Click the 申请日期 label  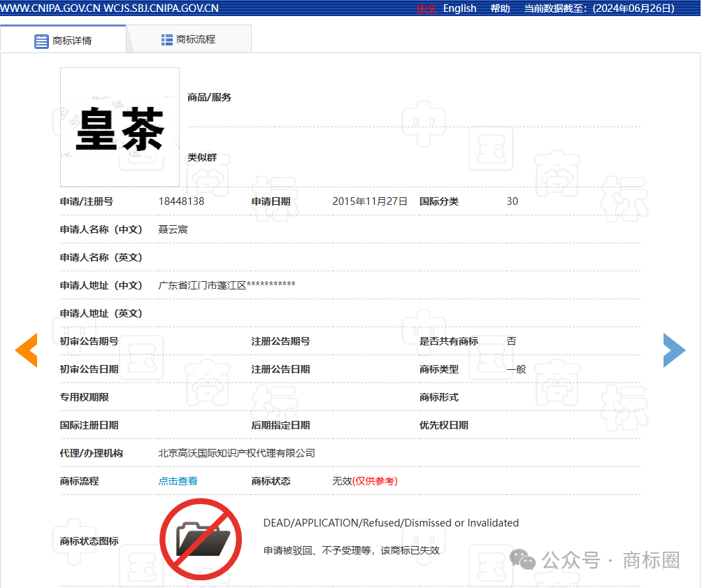pos(271,201)
